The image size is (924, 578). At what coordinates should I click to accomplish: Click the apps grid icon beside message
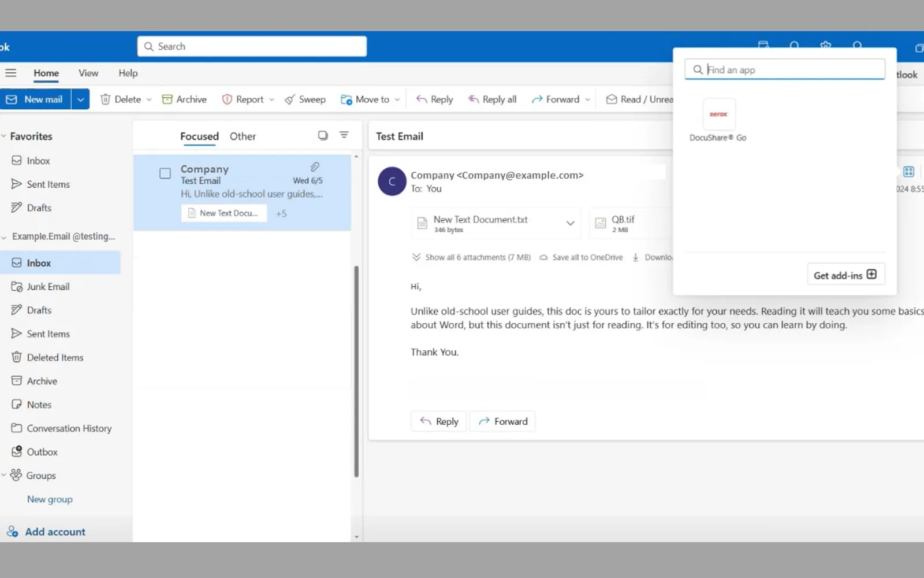pyautogui.click(x=908, y=172)
